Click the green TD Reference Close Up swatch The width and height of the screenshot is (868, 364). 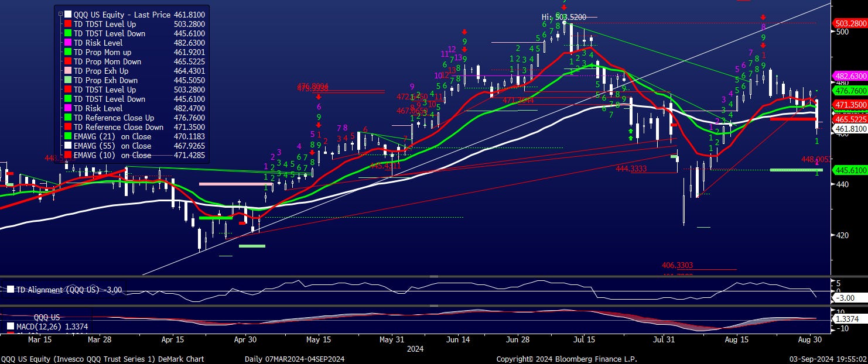click(x=69, y=118)
